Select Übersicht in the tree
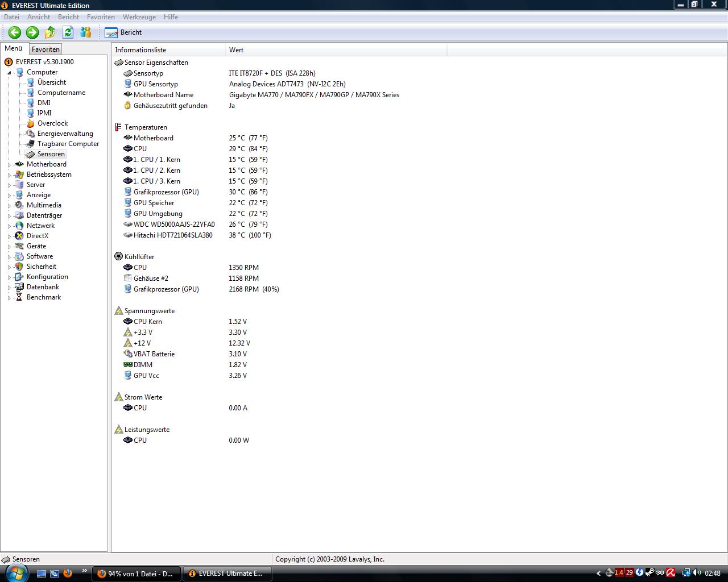 52,82
